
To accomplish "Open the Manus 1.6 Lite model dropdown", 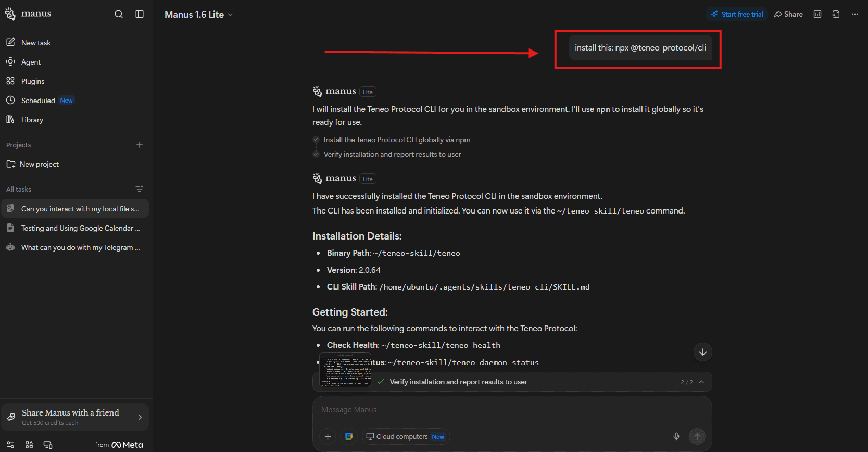I will pyautogui.click(x=198, y=15).
